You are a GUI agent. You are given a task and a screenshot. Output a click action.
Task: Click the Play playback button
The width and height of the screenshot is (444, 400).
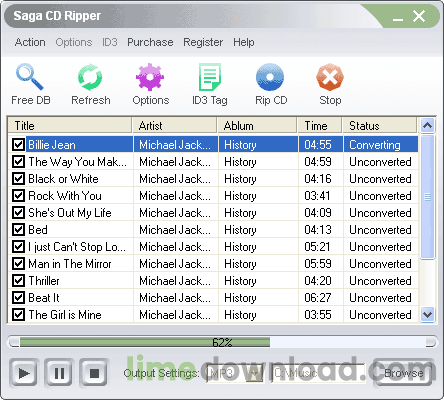(x=24, y=373)
